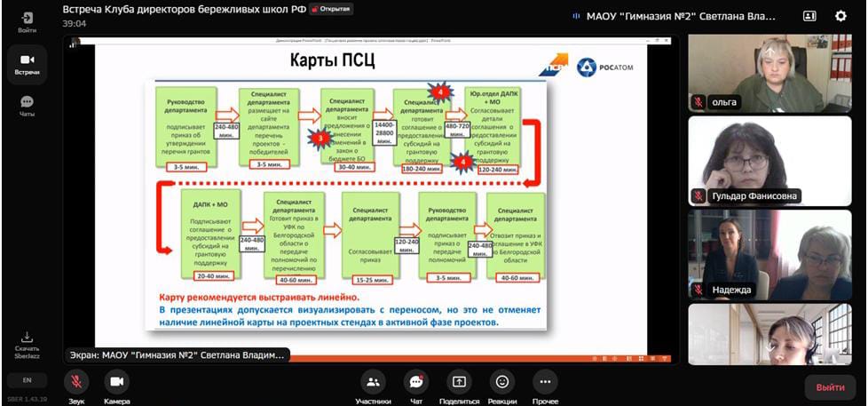Turn on the Камера button
Viewport: 868px width, 406px height.
pos(116,382)
